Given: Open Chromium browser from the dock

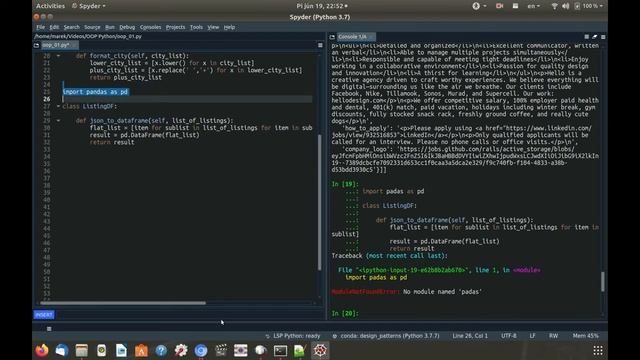Looking at the screenshot, I should [201, 351].
